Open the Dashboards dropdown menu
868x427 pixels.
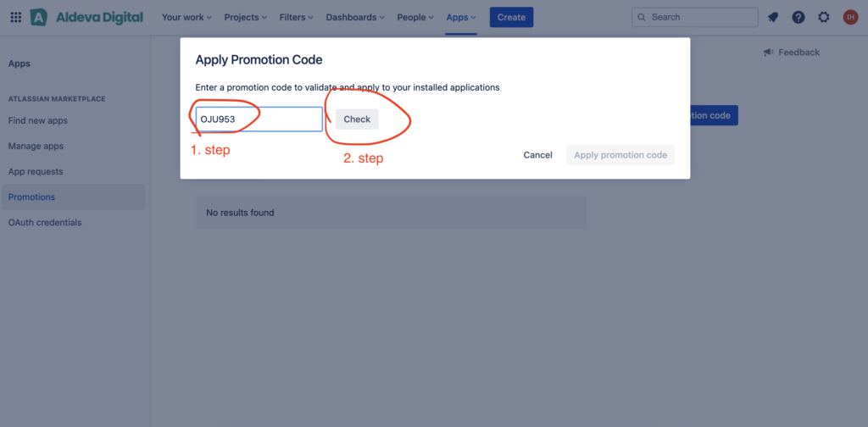[355, 17]
